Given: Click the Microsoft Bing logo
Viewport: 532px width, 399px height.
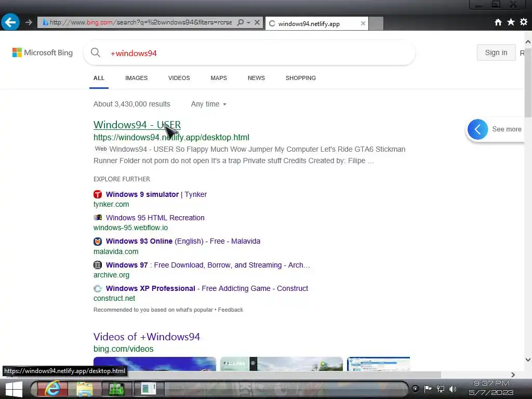Looking at the screenshot, I should point(43,52).
